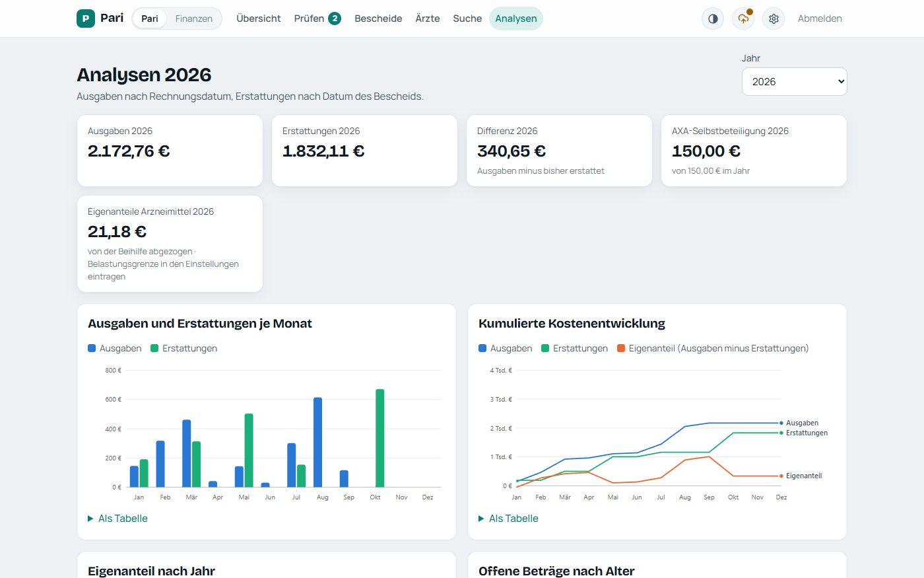The image size is (924, 578).
Task: Open the Jahr dropdown showing 2026
Action: tap(794, 82)
